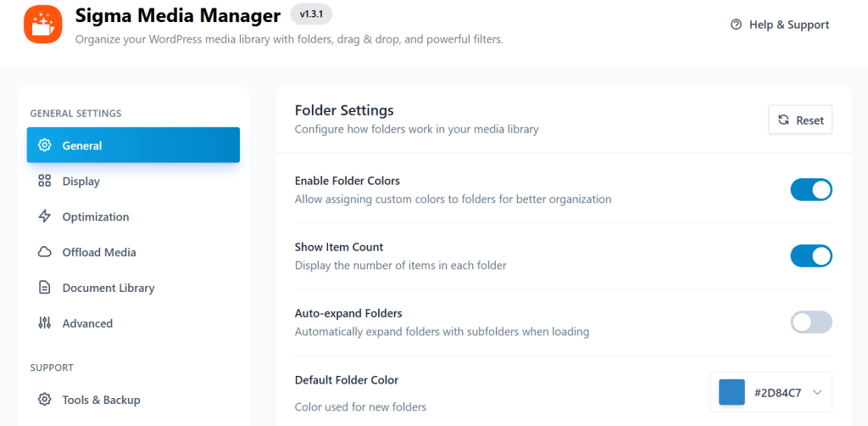Go to the Advanced settings tab
868x426 pixels.
tap(87, 323)
